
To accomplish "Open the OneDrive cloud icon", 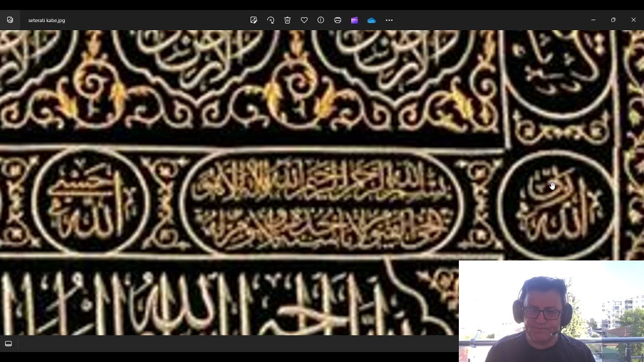I will tap(371, 20).
